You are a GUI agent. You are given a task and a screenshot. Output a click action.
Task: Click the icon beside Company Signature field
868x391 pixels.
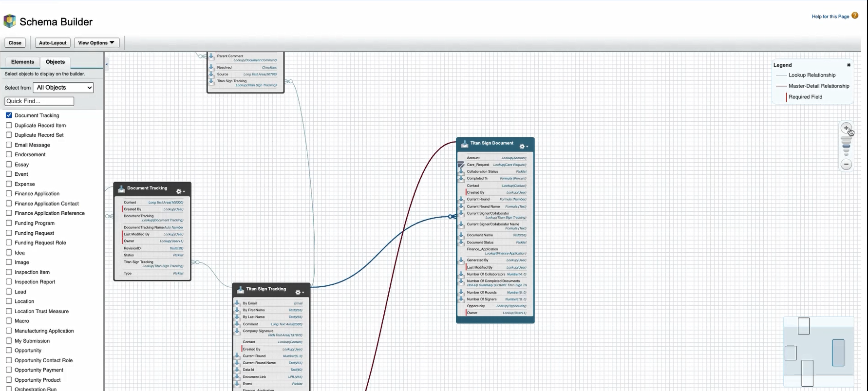pos(237,332)
